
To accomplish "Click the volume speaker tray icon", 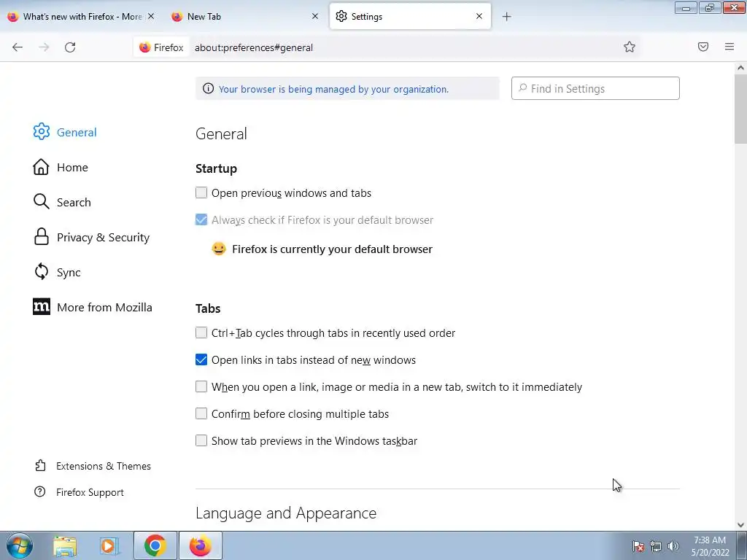I will 673,545.
